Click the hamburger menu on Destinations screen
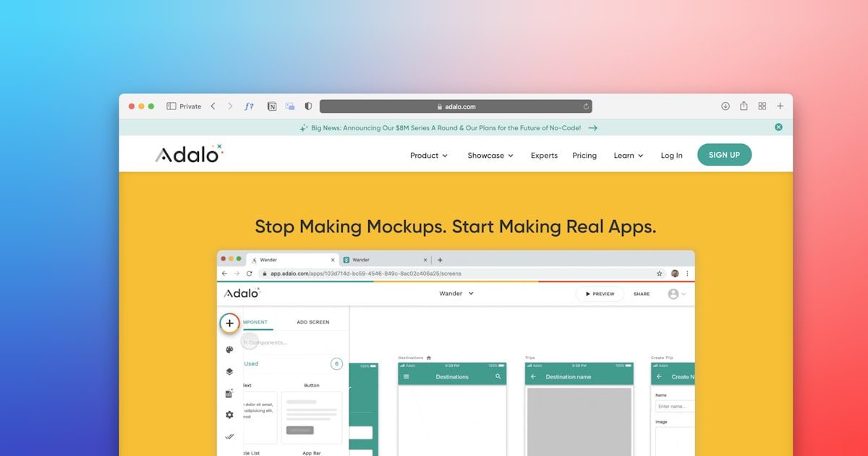The width and height of the screenshot is (868, 456). click(x=406, y=377)
